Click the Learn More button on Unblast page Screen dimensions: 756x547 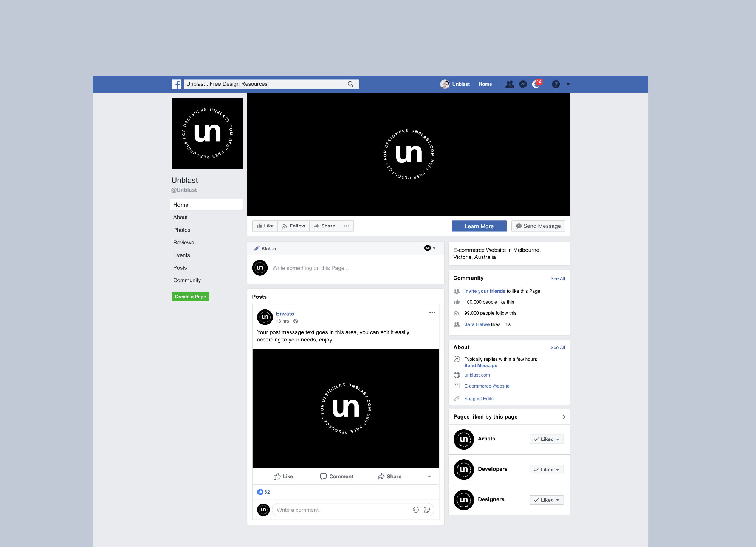coord(479,226)
